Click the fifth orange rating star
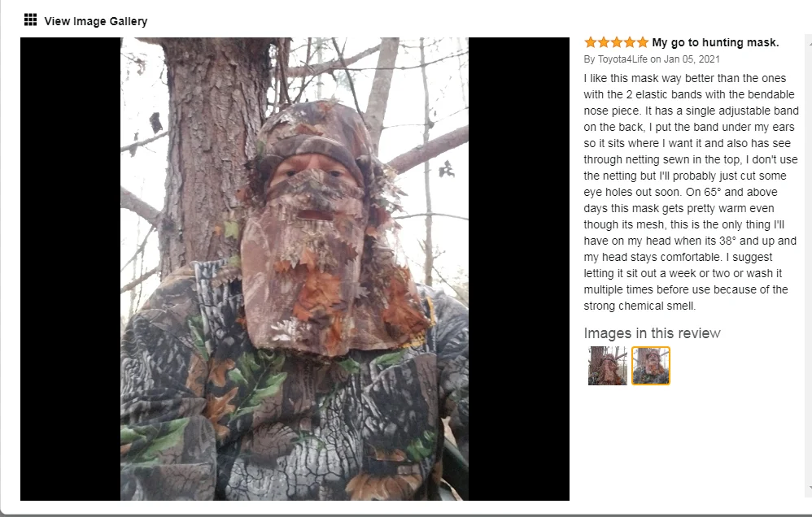 coord(642,42)
